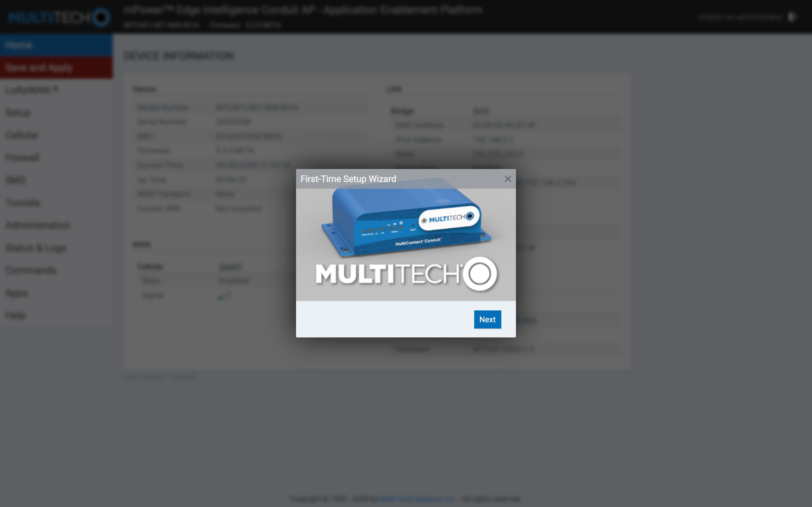
Task: Click the red Save and Apply item
Action: coord(39,68)
